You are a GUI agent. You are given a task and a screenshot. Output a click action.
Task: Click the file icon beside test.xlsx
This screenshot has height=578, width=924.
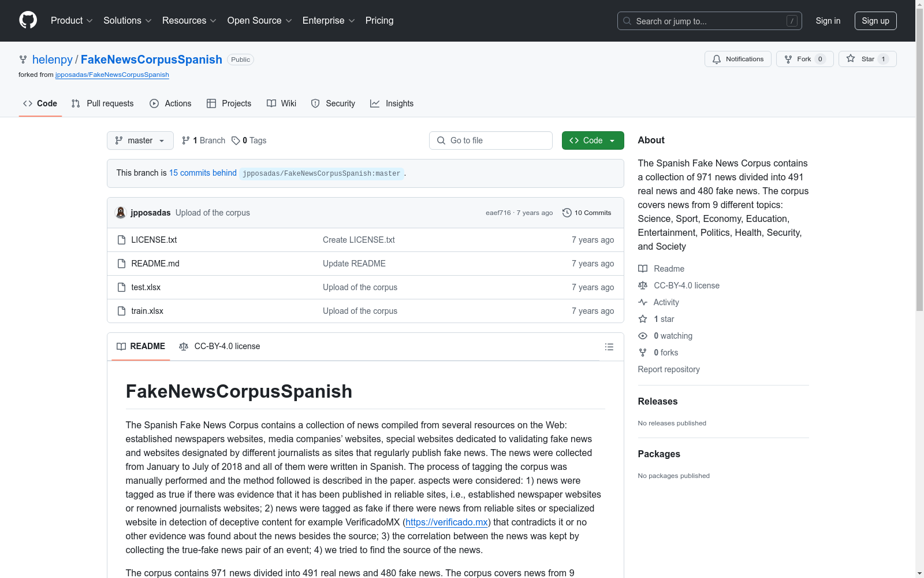121,287
